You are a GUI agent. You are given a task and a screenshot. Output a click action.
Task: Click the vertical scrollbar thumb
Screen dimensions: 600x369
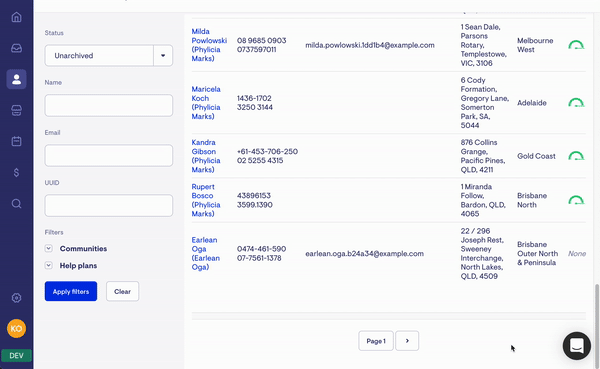597,326
